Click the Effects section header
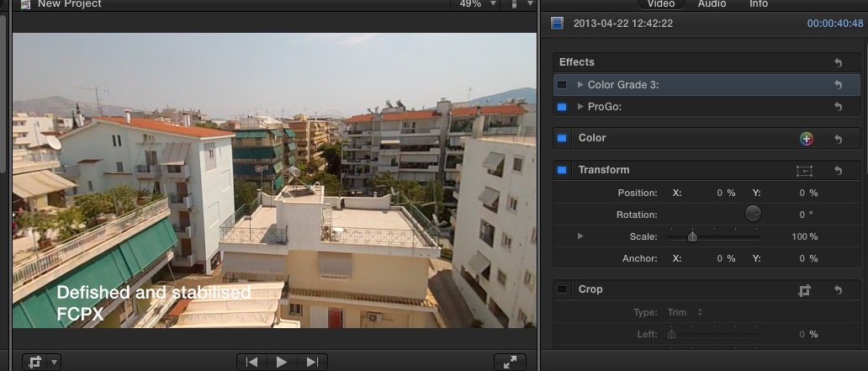The width and height of the screenshot is (868, 371). pos(576,62)
